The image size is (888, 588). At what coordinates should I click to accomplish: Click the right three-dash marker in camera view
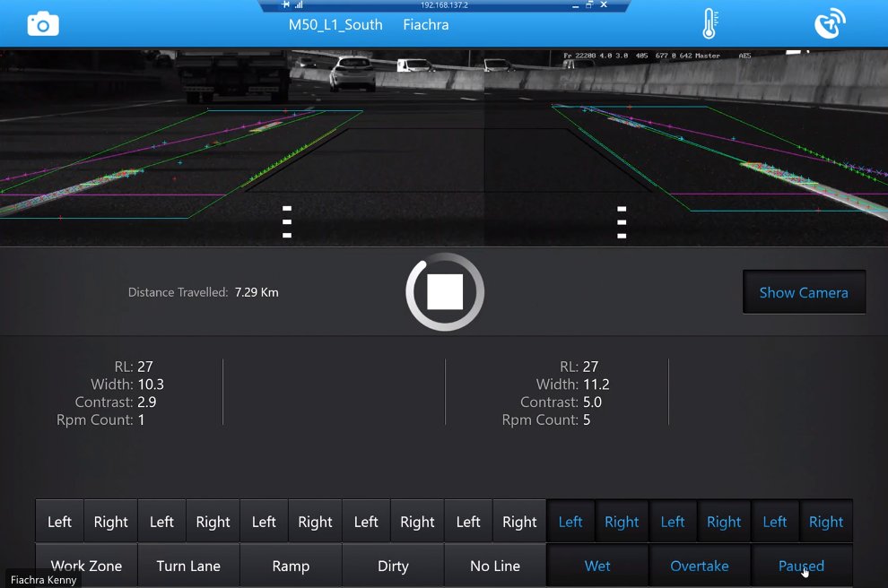point(622,221)
